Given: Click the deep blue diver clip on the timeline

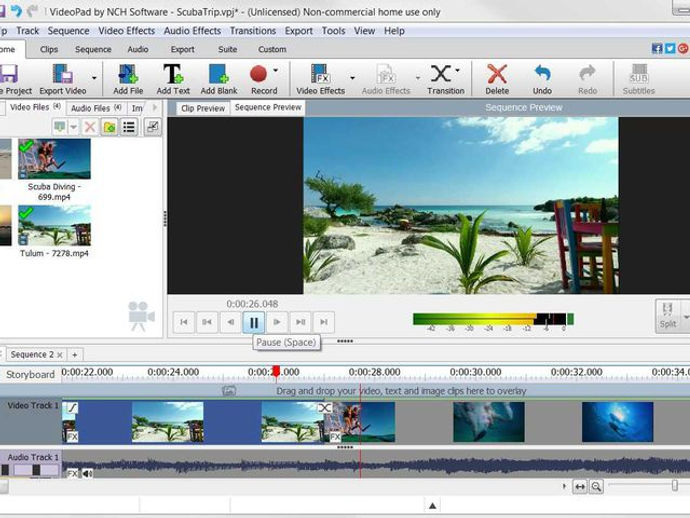Looking at the screenshot, I should point(617,422).
